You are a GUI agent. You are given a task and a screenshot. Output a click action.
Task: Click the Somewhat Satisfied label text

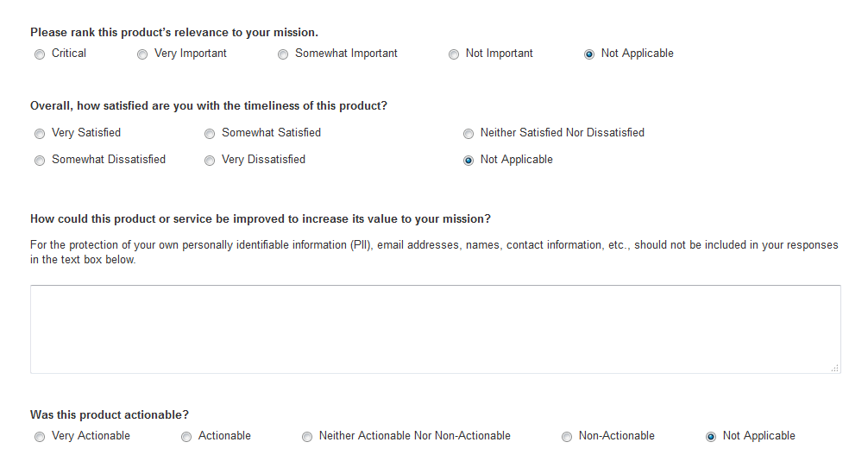[271, 133]
